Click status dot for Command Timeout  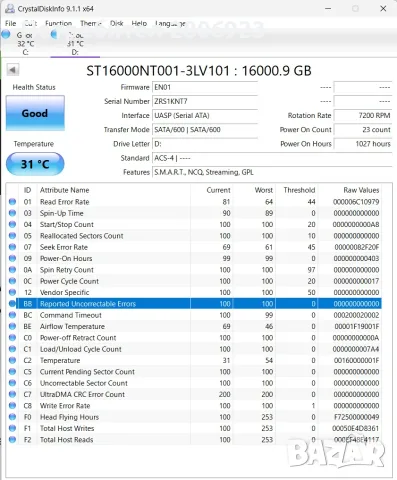click(12, 315)
